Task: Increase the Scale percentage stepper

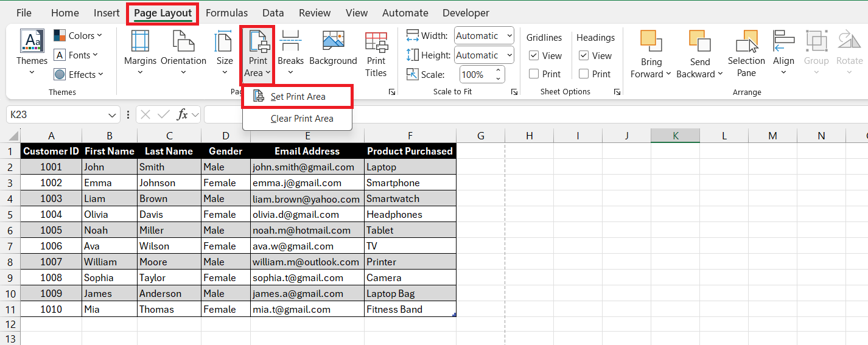Action: tap(499, 71)
